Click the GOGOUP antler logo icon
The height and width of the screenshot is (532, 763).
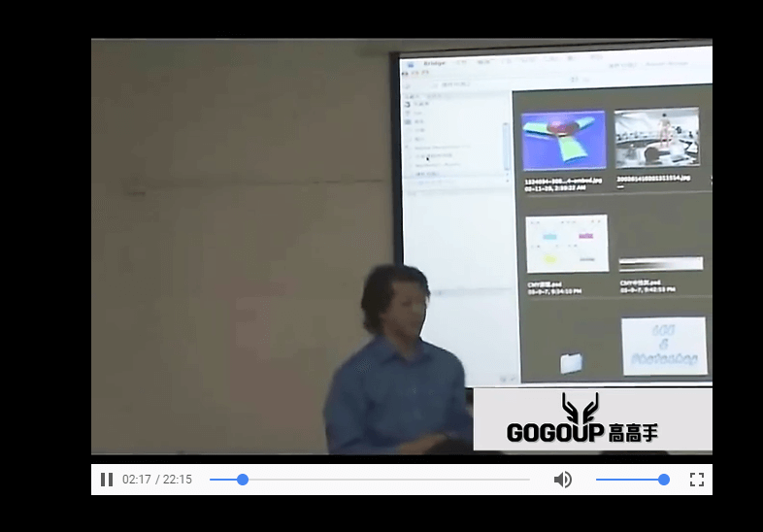581,407
